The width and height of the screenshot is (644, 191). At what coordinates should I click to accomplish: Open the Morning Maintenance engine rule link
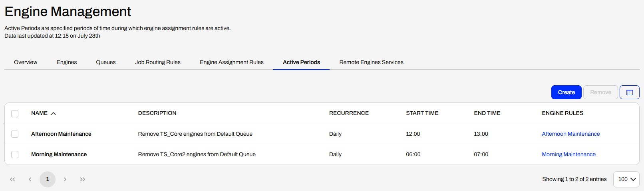click(568, 154)
